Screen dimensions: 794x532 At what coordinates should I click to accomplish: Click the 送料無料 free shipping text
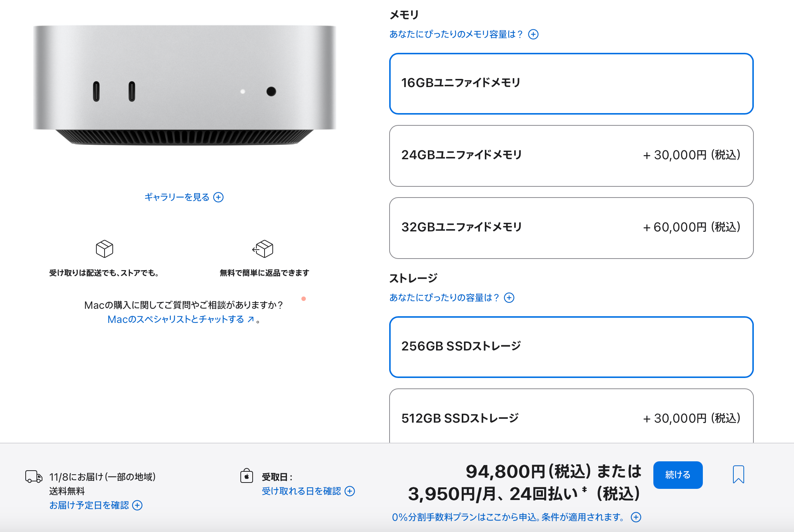(67, 491)
